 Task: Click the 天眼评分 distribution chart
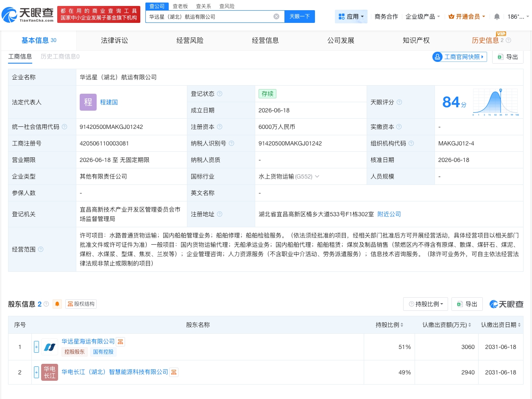[x=495, y=102]
